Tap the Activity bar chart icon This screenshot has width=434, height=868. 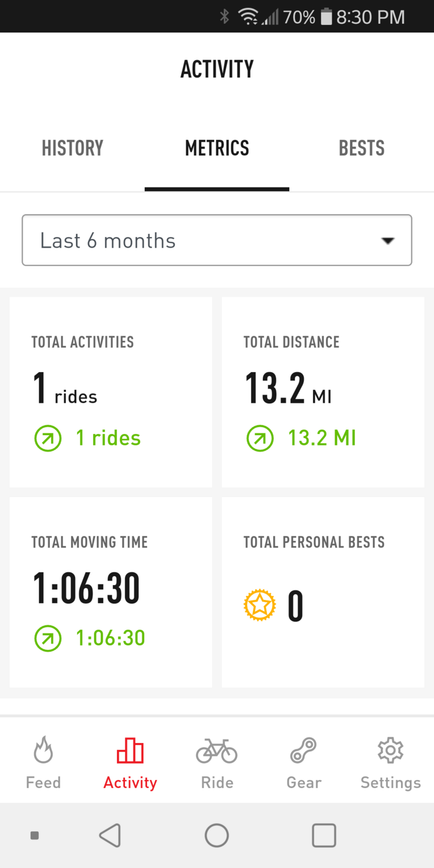point(130,751)
